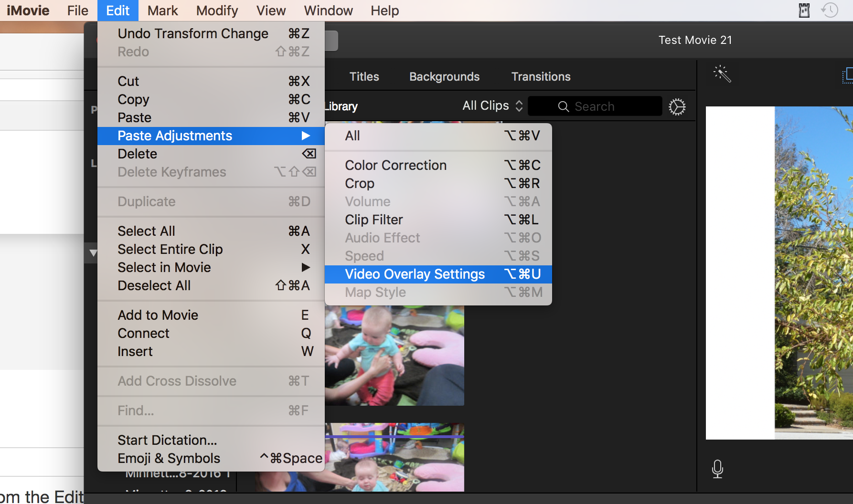Choose Select Entire Clip

click(x=211, y=249)
